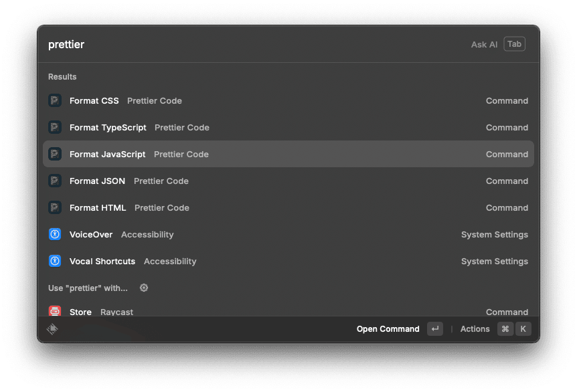This screenshot has height=392, width=577.
Task: Click "Prettier Code" label beside Format CSS
Action: tap(155, 101)
